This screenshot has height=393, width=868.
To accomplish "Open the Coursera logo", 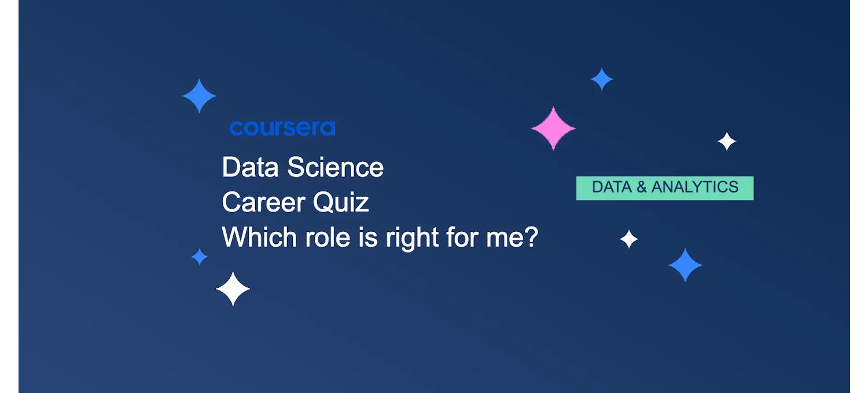I will 282,128.
